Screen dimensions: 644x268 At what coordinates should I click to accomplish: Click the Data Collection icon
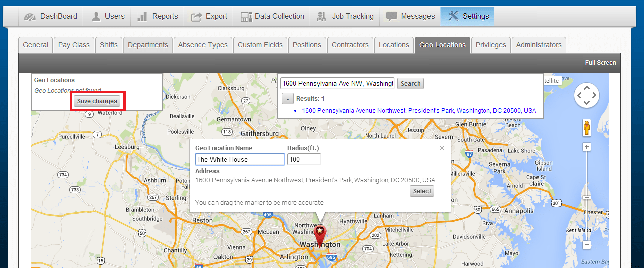pyautogui.click(x=246, y=17)
